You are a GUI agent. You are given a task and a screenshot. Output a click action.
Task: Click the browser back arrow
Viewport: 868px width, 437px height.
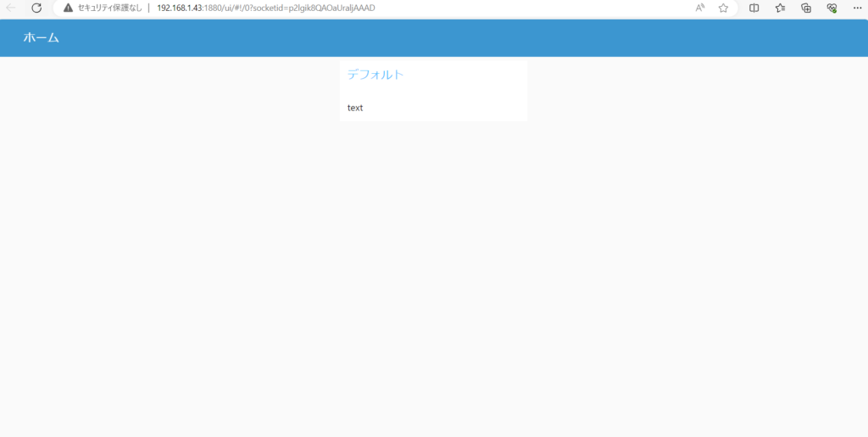(x=11, y=8)
